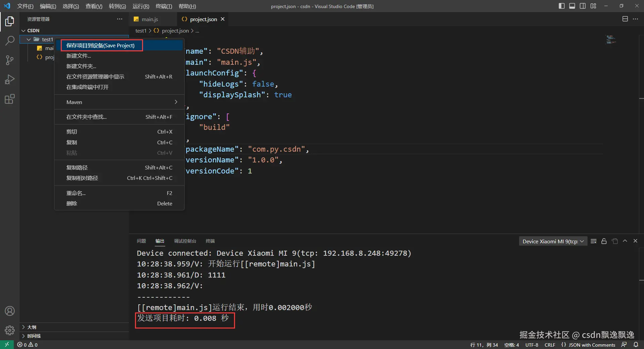The width and height of the screenshot is (644, 349).
Task: Clear the output panel
Action: pos(594,241)
